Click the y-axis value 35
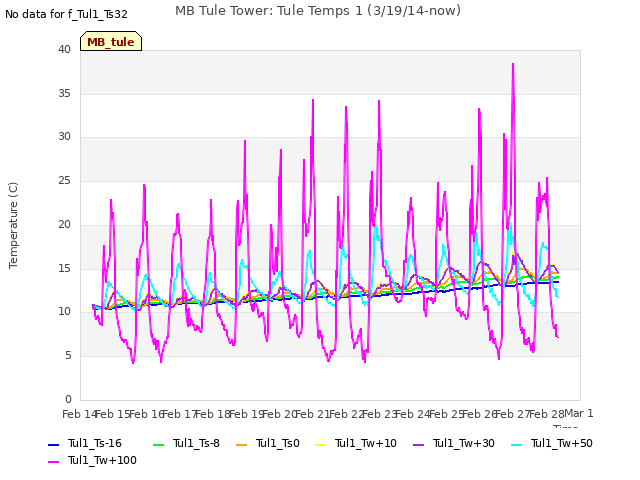640x480 pixels. (x=64, y=93)
